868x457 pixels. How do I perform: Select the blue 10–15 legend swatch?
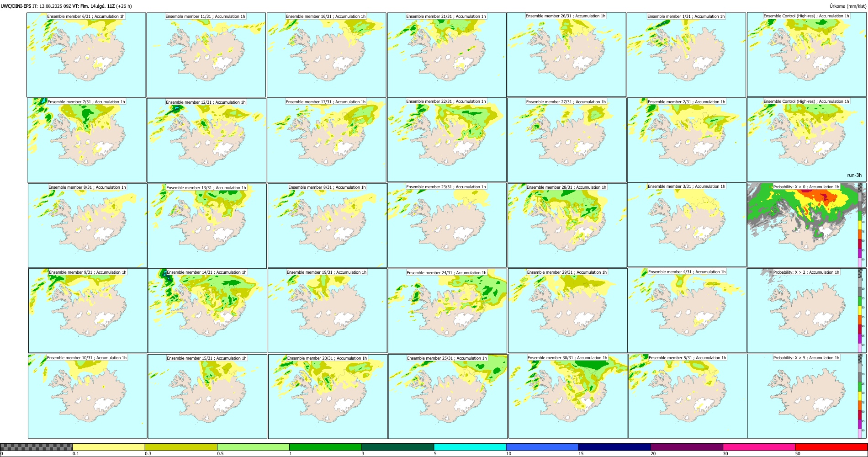542,447
